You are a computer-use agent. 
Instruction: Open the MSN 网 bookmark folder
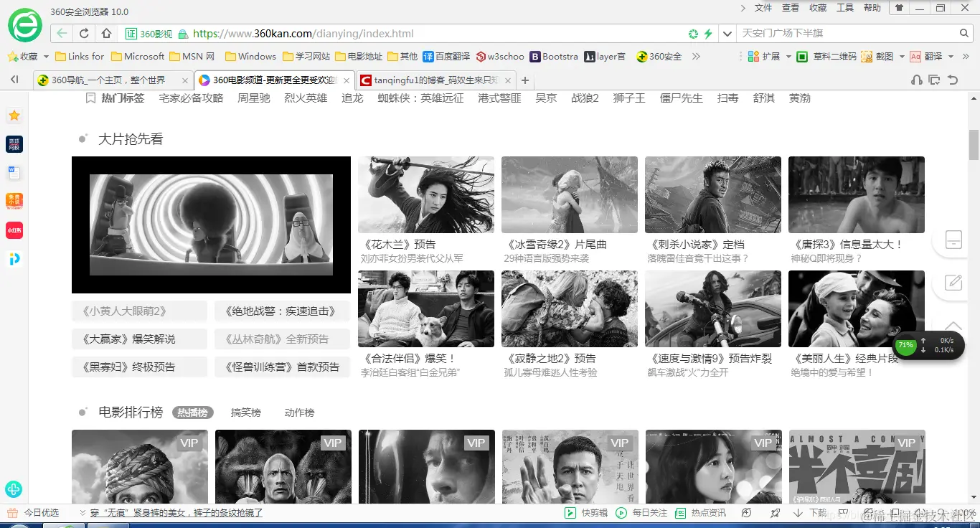click(192, 56)
